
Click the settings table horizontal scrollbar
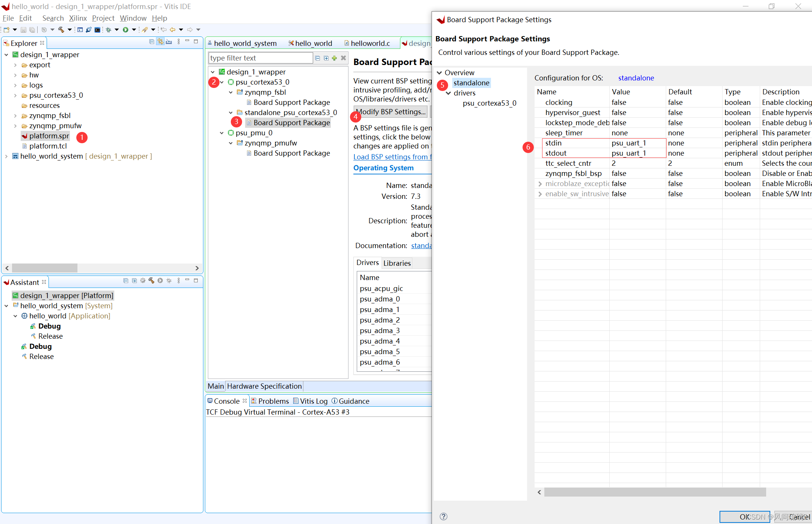pos(655,492)
